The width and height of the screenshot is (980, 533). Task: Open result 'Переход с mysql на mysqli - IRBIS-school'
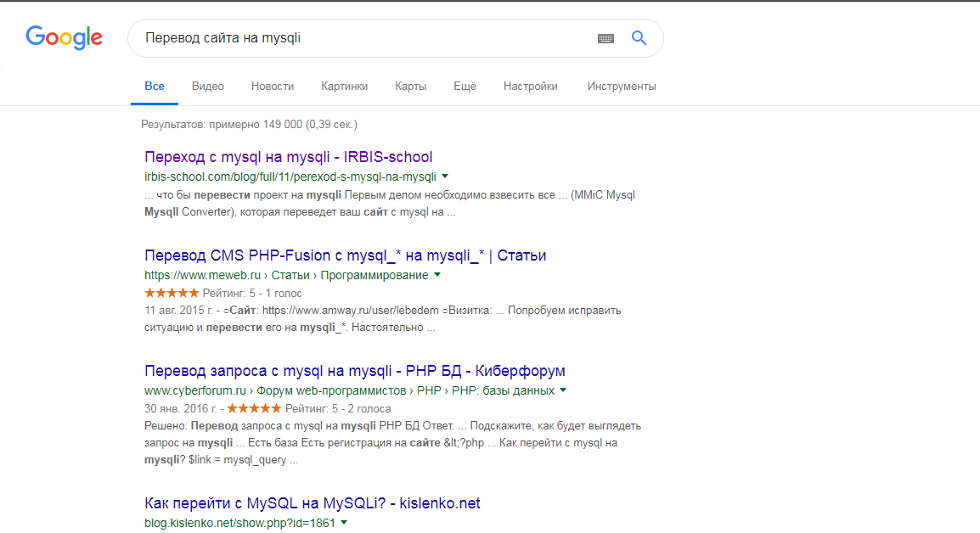289,157
